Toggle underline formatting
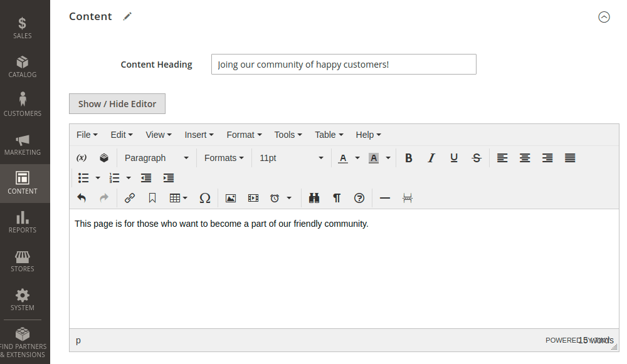627x364 pixels. 454,158
